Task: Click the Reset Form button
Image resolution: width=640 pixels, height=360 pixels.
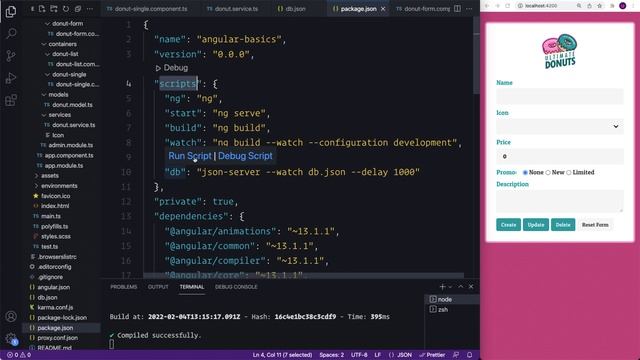Action: pos(595,225)
